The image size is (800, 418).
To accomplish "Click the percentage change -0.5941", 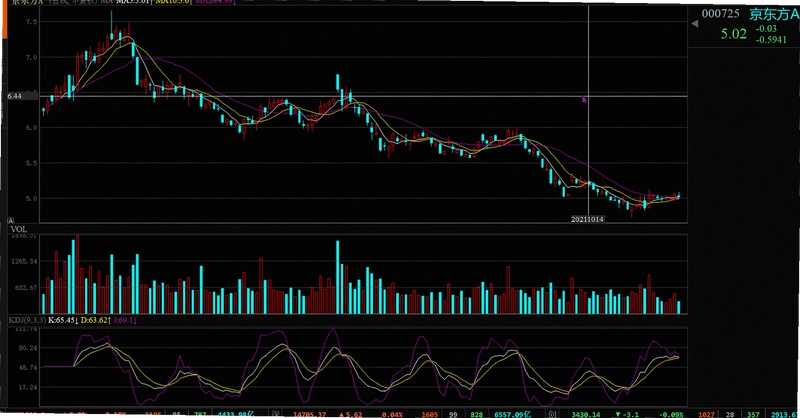I will 771,40.
